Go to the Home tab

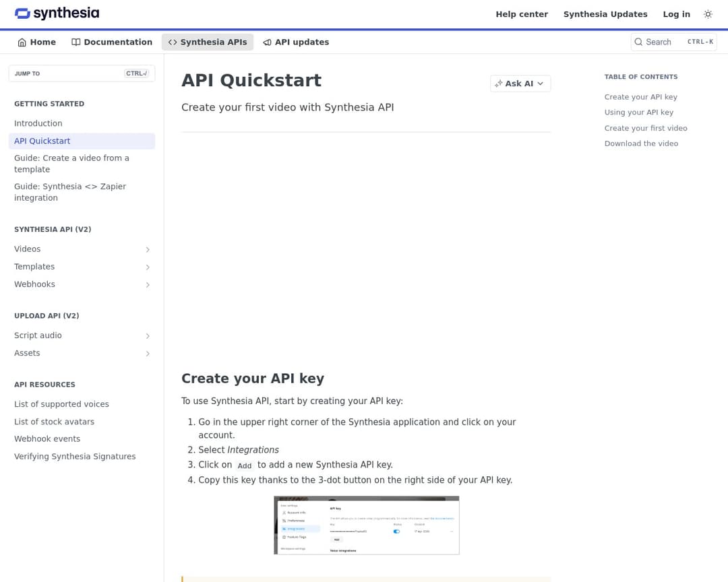tap(36, 42)
